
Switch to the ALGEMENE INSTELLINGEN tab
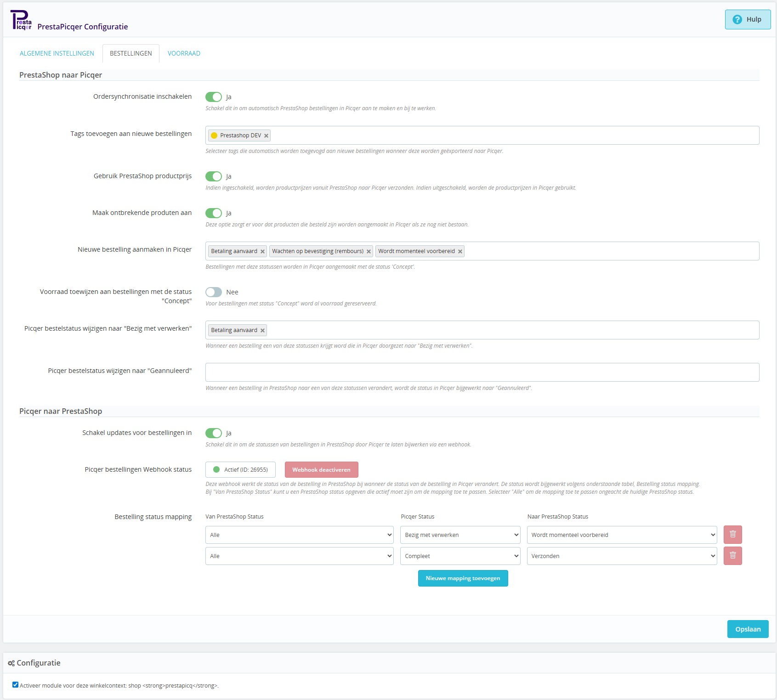point(57,53)
